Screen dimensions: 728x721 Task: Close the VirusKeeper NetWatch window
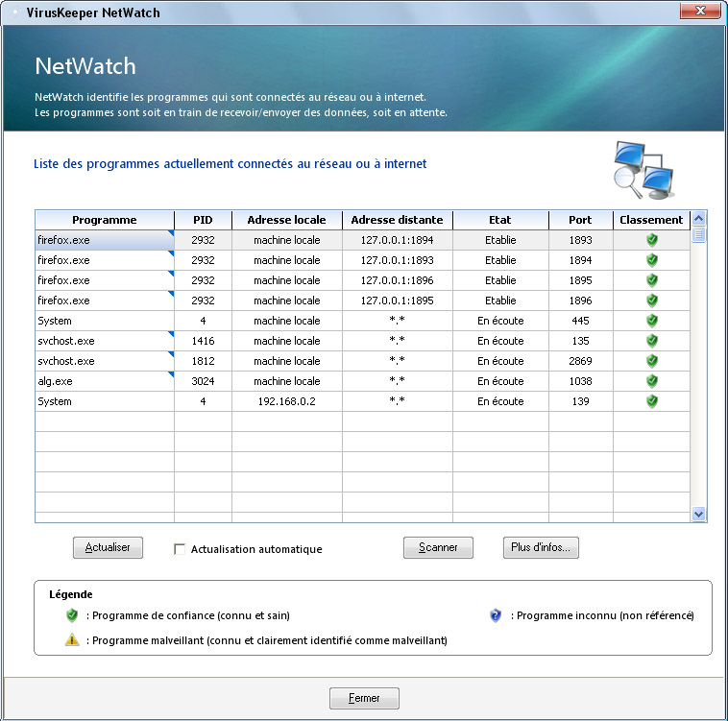[700, 11]
